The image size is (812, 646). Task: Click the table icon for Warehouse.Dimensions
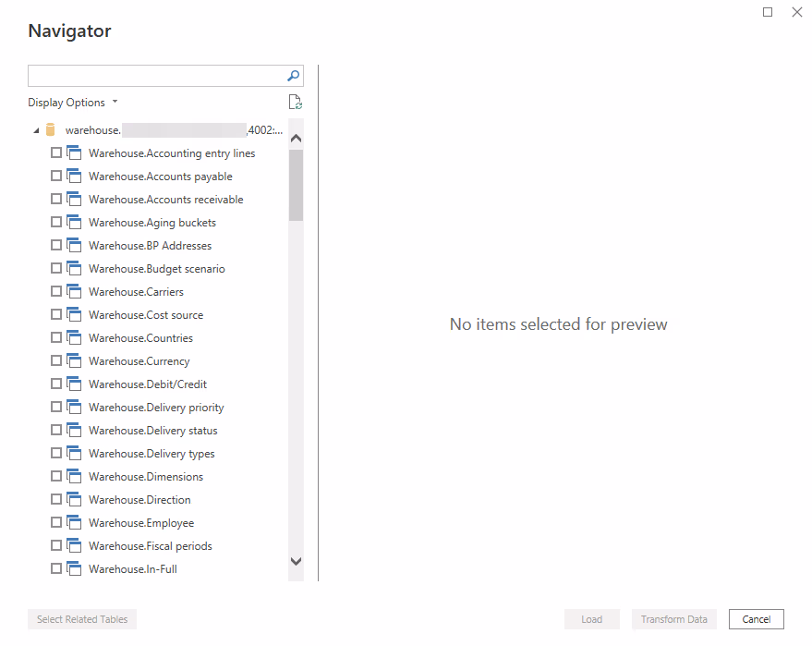point(75,477)
